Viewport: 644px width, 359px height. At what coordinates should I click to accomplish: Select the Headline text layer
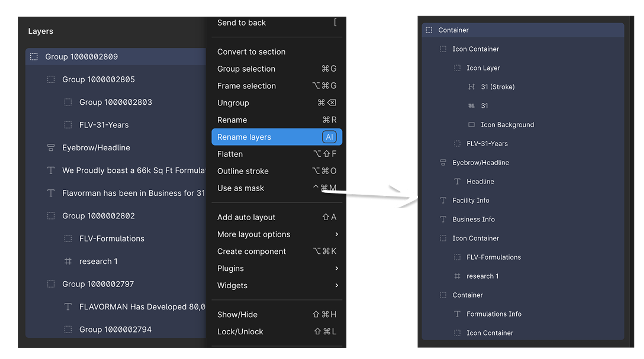click(523, 182)
